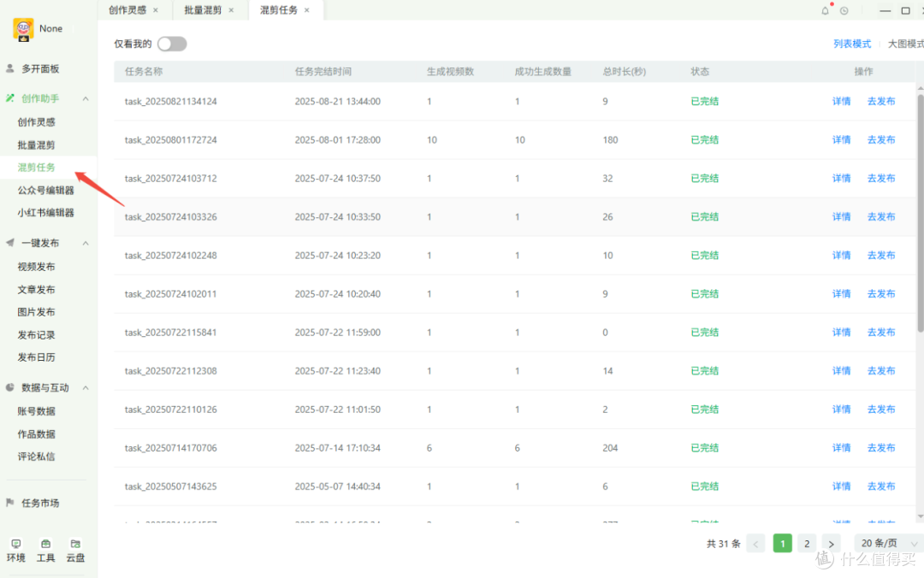Open 详情 for task_20250722115841
924x578 pixels.
pos(842,333)
